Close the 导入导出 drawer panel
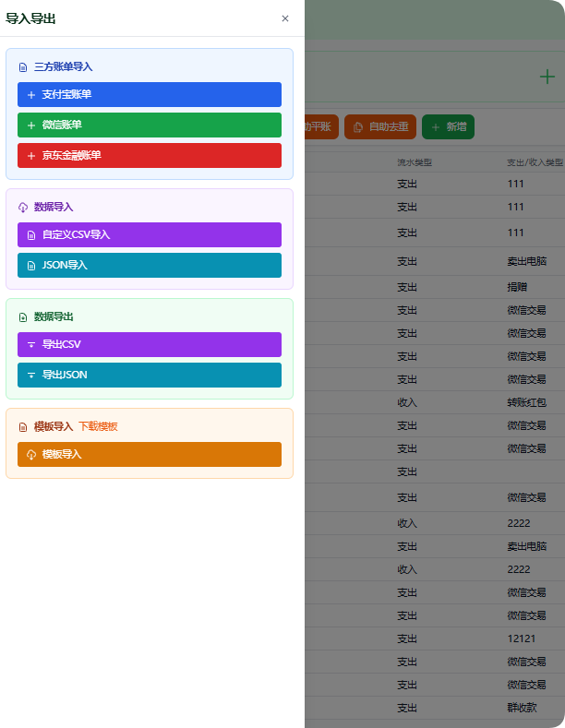Image resolution: width=565 pixels, height=728 pixels. pyautogui.click(x=285, y=18)
